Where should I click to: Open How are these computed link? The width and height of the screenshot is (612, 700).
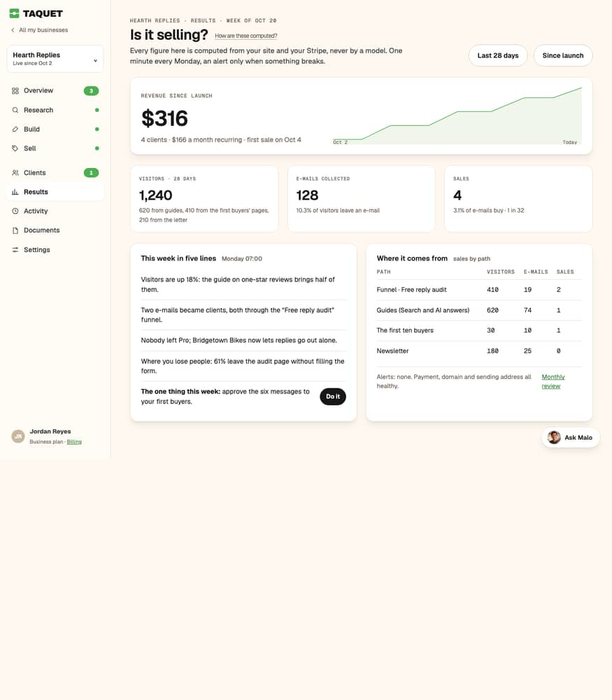245,36
